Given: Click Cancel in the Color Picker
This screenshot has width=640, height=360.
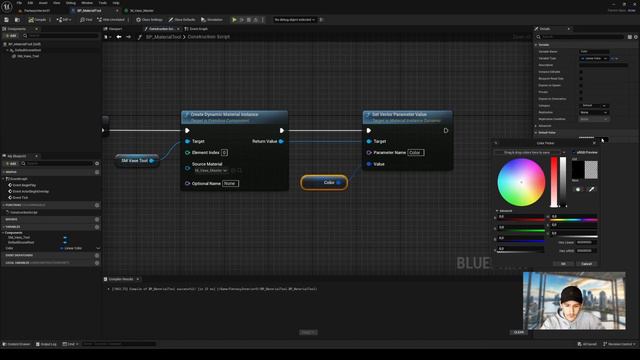Looking at the screenshot, I should click(x=587, y=264).
